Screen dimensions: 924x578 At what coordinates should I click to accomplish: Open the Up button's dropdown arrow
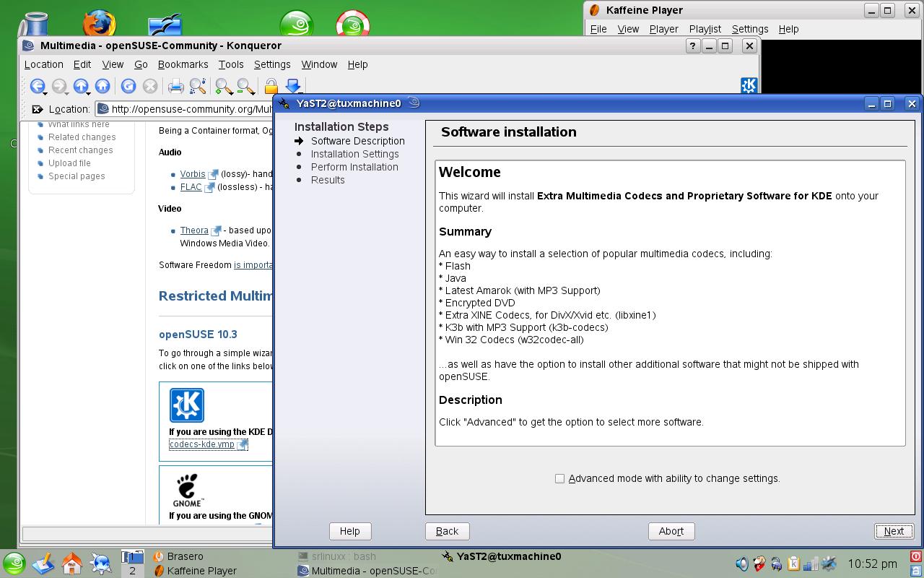89,92
